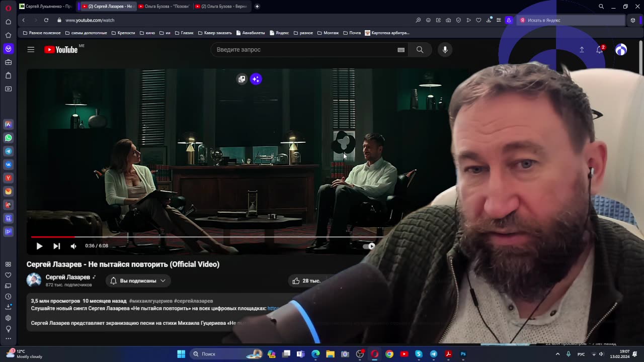Screen dimensions: 644x362
Task: Switch to Ольга Бузова Верни tab
Action: [220, 7]
